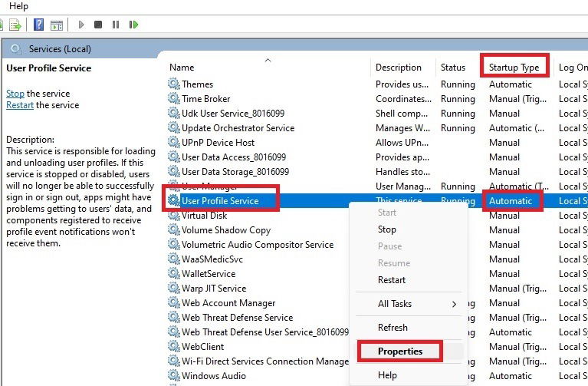The image size is (588, 386).
Task: Open the Help menu
Action: [18, 6]
